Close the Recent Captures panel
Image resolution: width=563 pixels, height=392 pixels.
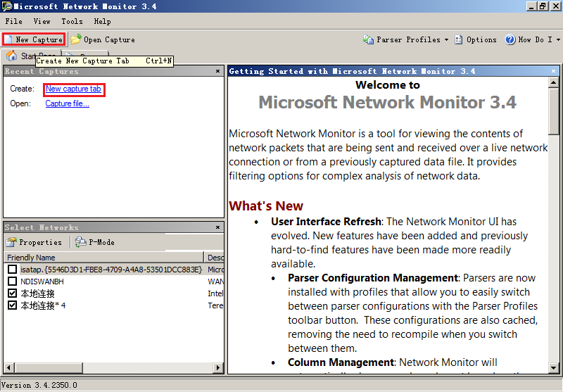217,71
